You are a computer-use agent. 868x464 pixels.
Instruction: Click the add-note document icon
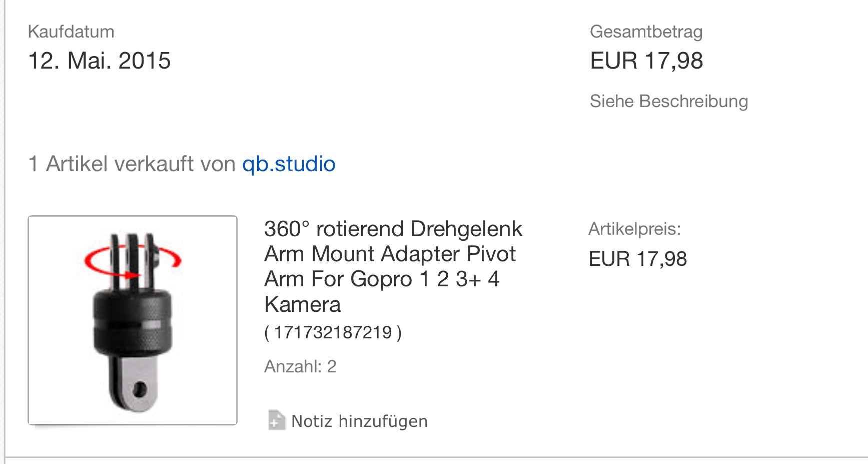(276, 420)
